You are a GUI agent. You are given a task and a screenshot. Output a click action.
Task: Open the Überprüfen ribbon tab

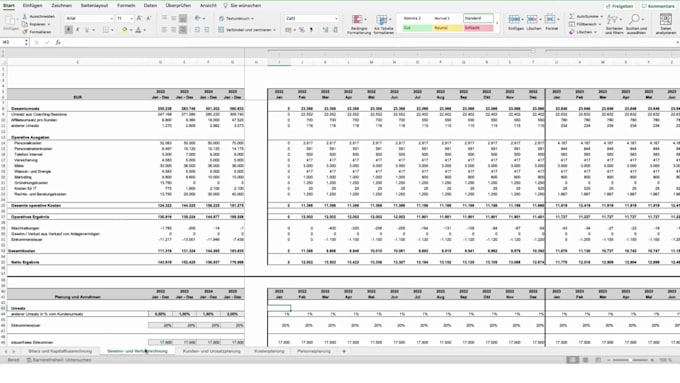(178, 6)
